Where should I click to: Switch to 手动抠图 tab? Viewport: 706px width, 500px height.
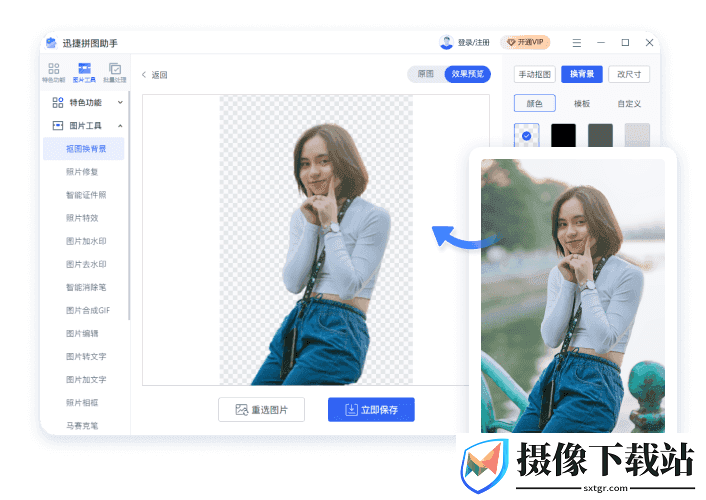[x=534, y=74]
